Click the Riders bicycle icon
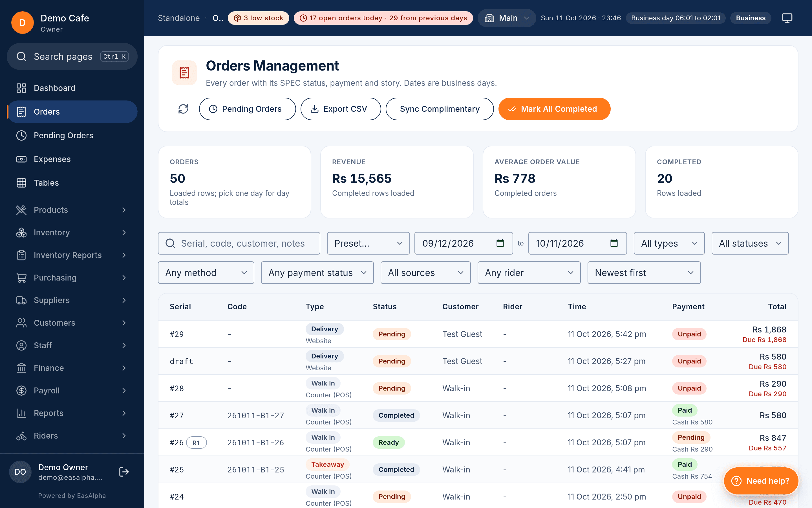 [21, 436]
